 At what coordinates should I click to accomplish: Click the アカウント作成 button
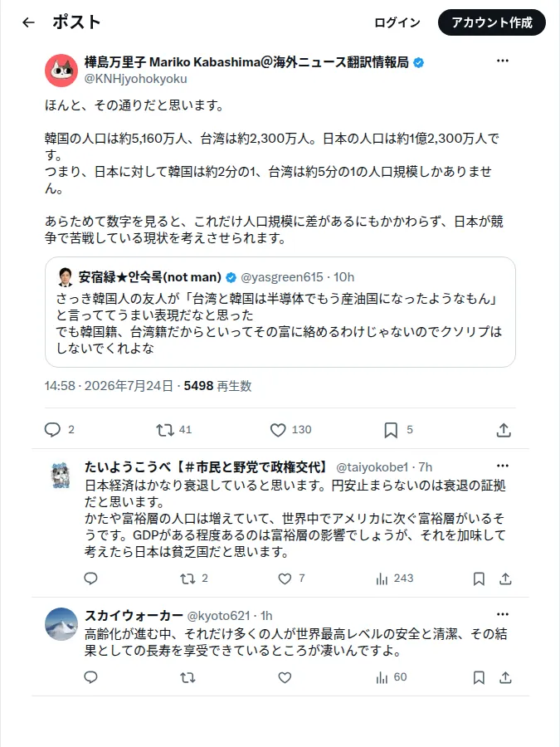(x=491, y=22)
